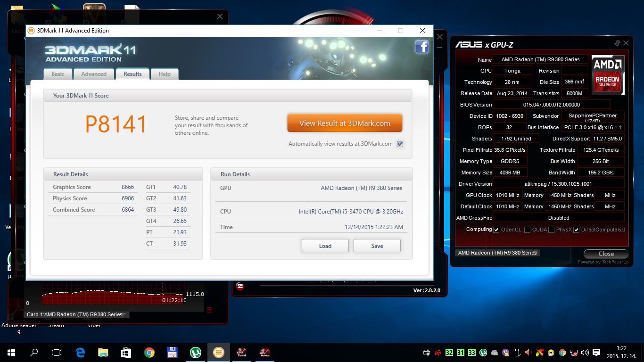Click GPU-Z bottom AMD Radeon R9 380 Series label

[497, 253]
